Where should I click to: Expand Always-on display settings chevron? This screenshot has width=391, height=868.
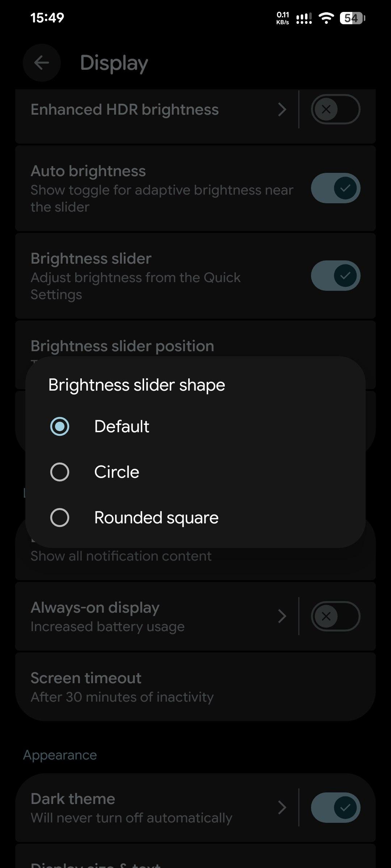[x=282, y=616]
